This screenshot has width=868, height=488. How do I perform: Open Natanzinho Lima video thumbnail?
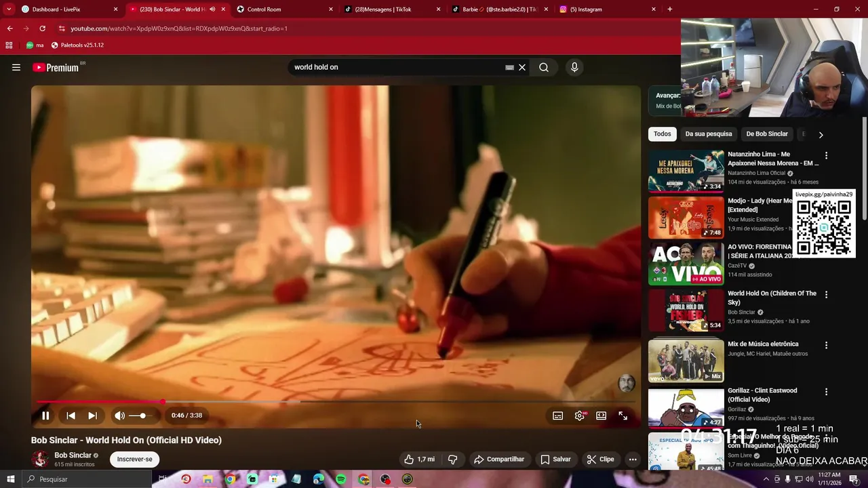686,171
